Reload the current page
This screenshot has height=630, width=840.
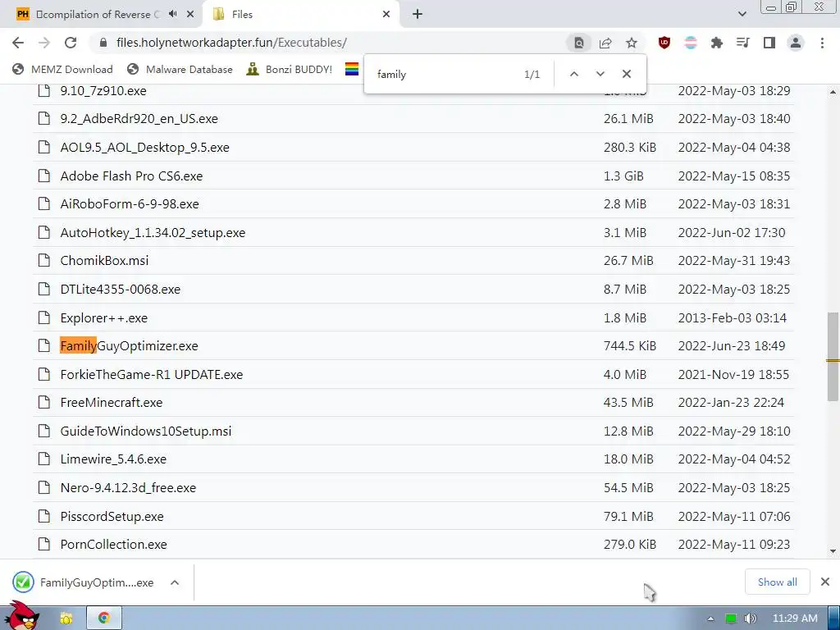[x=71, y=43]
